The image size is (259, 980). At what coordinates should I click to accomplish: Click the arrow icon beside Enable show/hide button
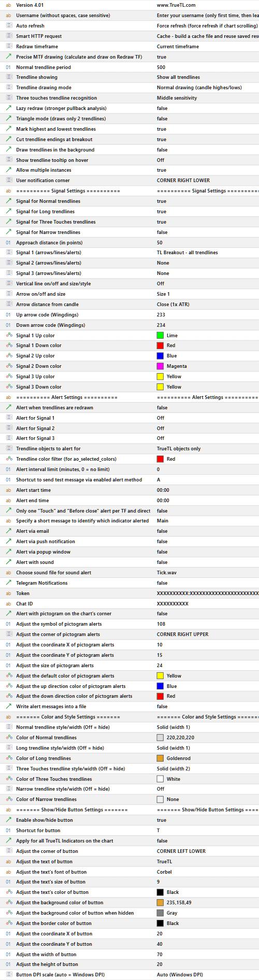point(8,820)
